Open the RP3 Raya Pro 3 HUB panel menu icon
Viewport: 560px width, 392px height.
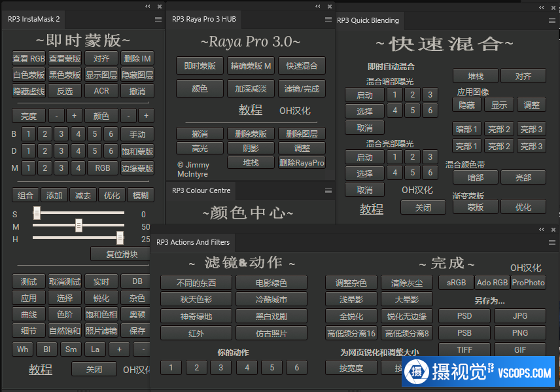pyautogui.click(x=328, y=19)
